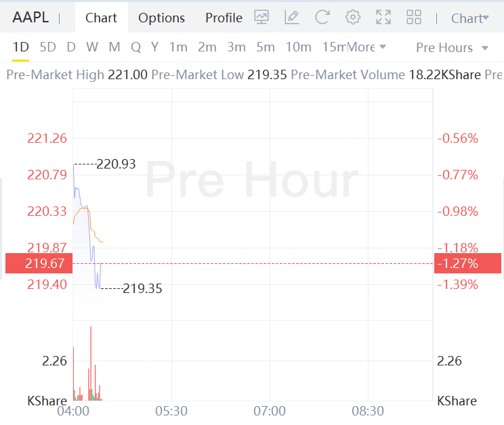Viewport: 504px width, 425px height.
Task: Switch to the 5m interval
Action: (x=266, y=47)
